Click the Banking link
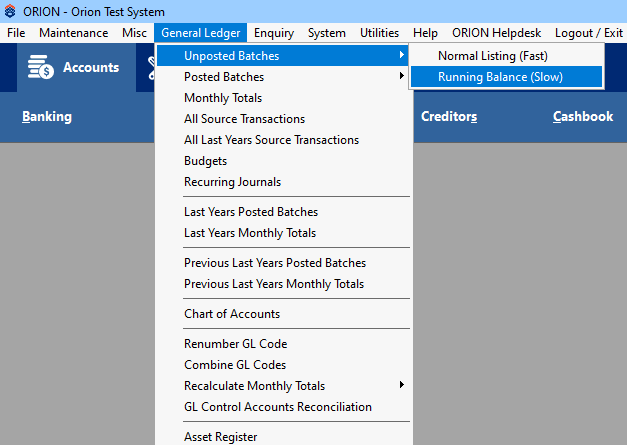This screenshot has width=627, height=445. point(47,116)
